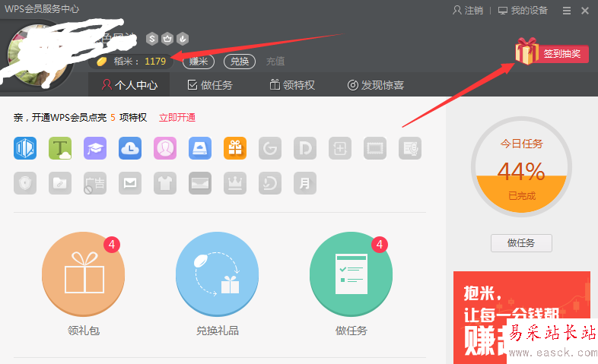Switch to 领特权 tab

[x=292, y=85]
